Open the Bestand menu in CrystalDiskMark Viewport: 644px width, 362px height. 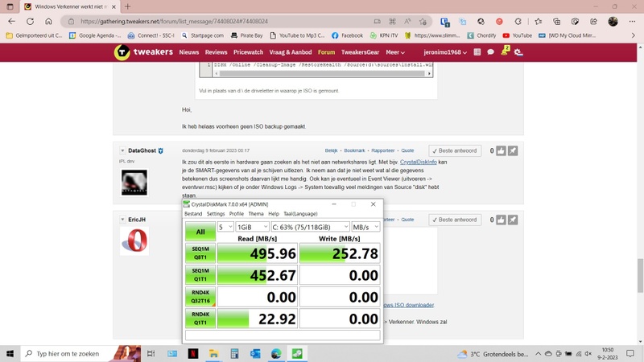tap(193, 214)
